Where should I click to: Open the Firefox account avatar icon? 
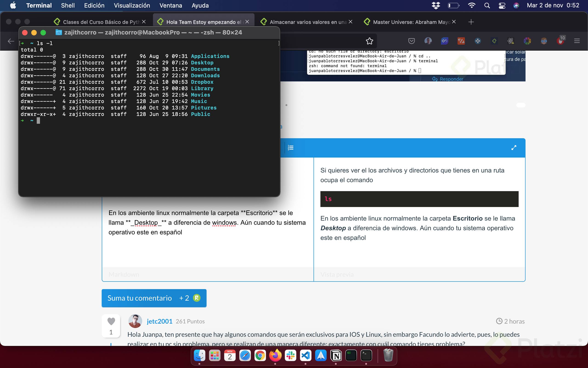coord(428,41)
